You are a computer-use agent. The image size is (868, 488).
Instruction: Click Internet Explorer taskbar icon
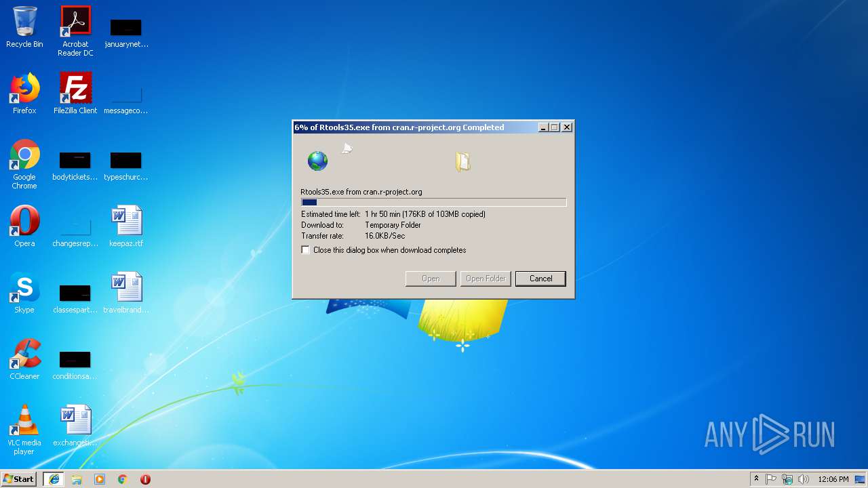click(54, 479)
